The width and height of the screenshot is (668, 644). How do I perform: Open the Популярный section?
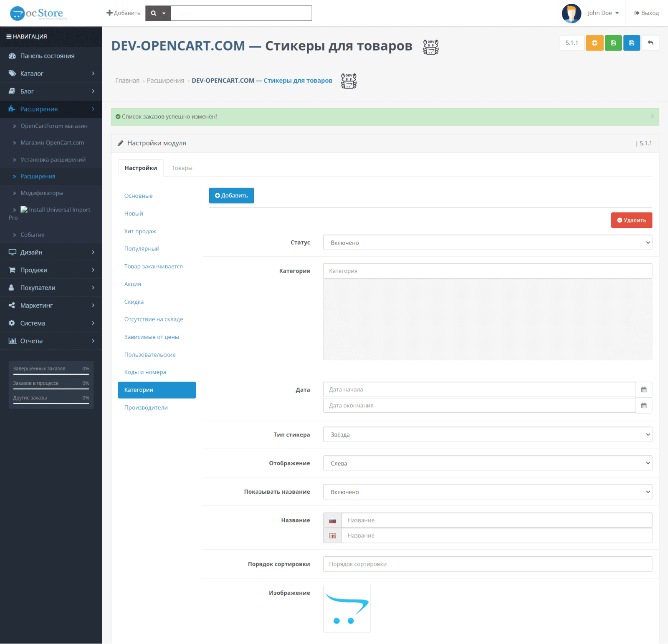point(157,249)
